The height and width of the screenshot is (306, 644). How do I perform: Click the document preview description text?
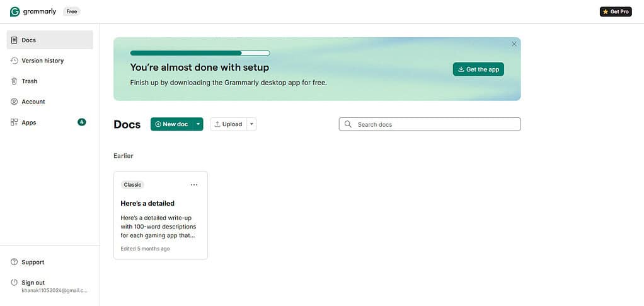(x=159, y=227)
